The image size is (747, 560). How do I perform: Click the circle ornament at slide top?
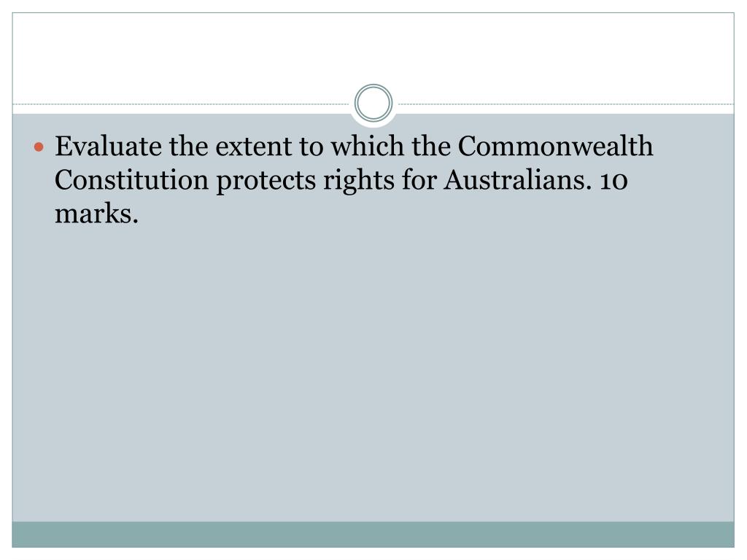373,103
